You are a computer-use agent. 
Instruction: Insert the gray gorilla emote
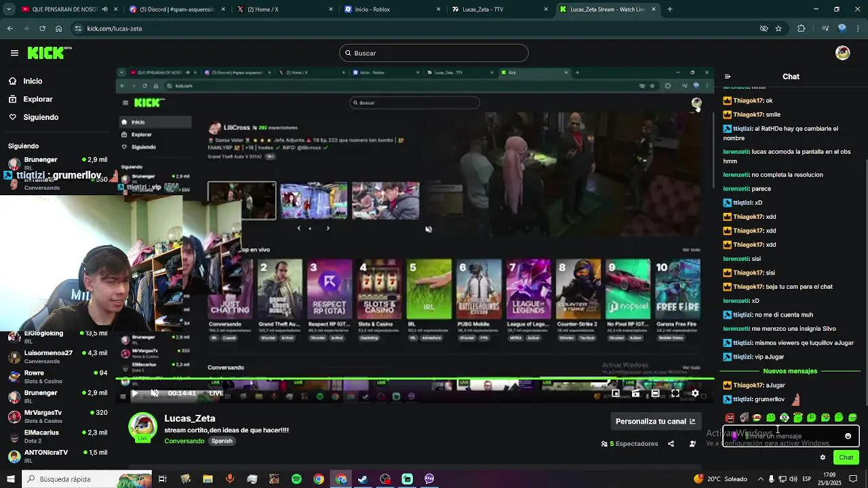(x=743, y=418)
